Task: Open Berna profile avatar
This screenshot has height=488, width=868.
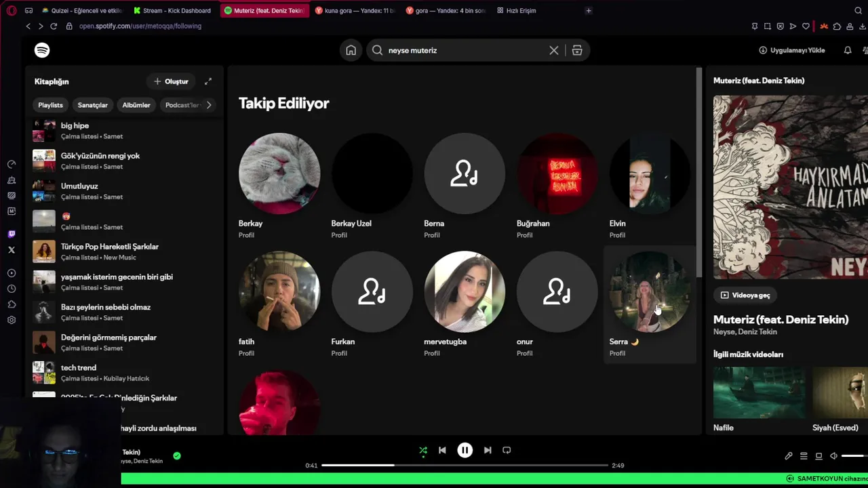Action: [x=465, y=174]
